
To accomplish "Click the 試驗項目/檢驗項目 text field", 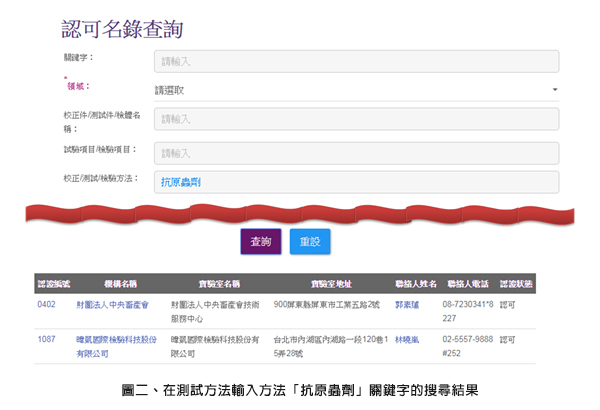I will click(x=356, y=152).
